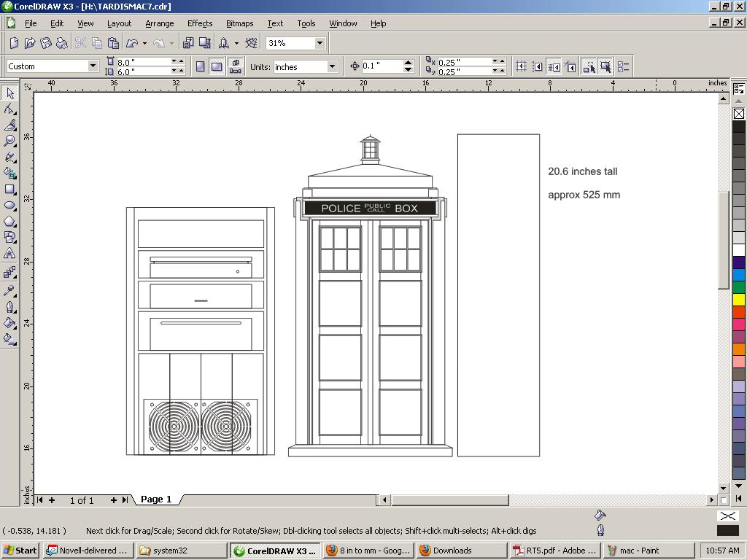Undo the last action
The image size is (747, 560).
pyautogui.click(x=132, y=43)
